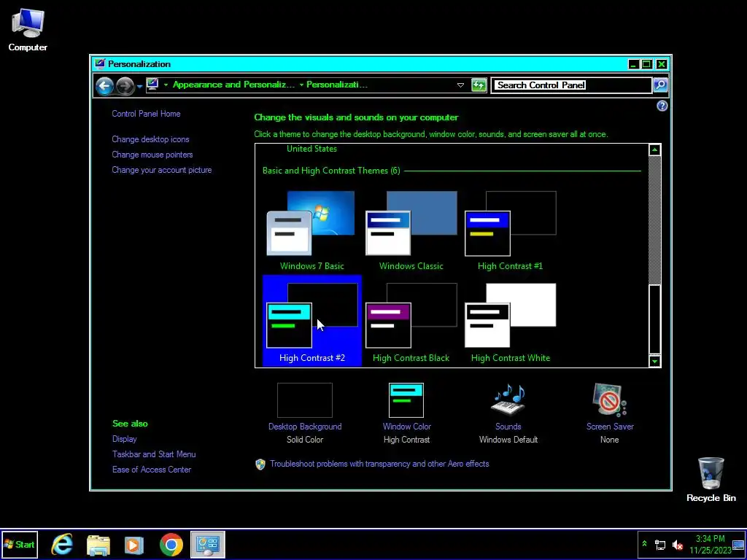Image resolution: width=747 pixels, height=560 pixels.
Task: Click the shield icon beside Troubleshoot link
Action: pos(260,464)
